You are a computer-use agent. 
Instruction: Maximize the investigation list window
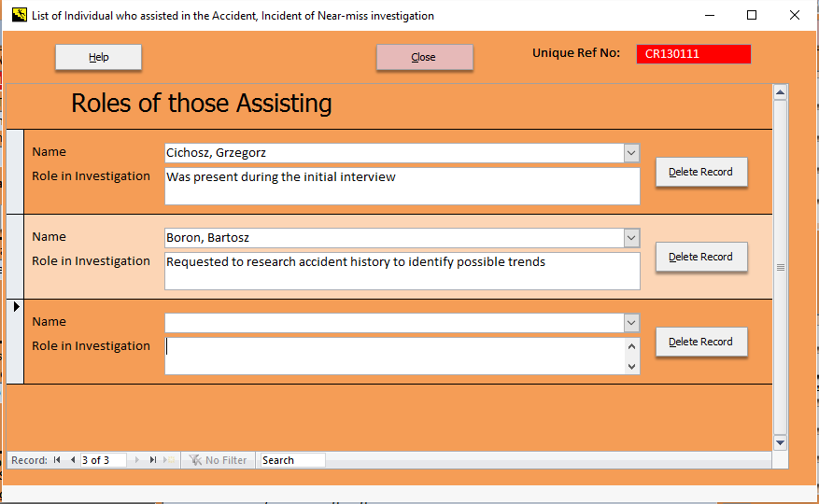pos(752,15)
